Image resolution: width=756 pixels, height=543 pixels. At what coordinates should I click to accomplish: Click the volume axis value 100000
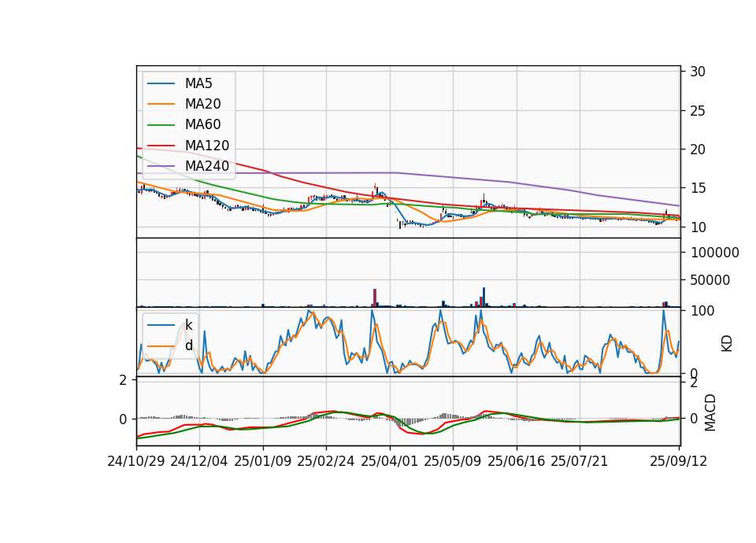coord(715,253)
